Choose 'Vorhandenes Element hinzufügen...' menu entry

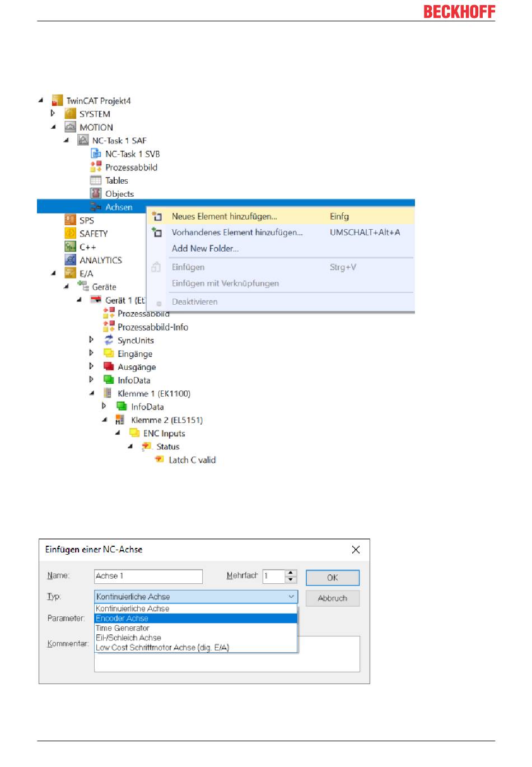tap(281, 232)
